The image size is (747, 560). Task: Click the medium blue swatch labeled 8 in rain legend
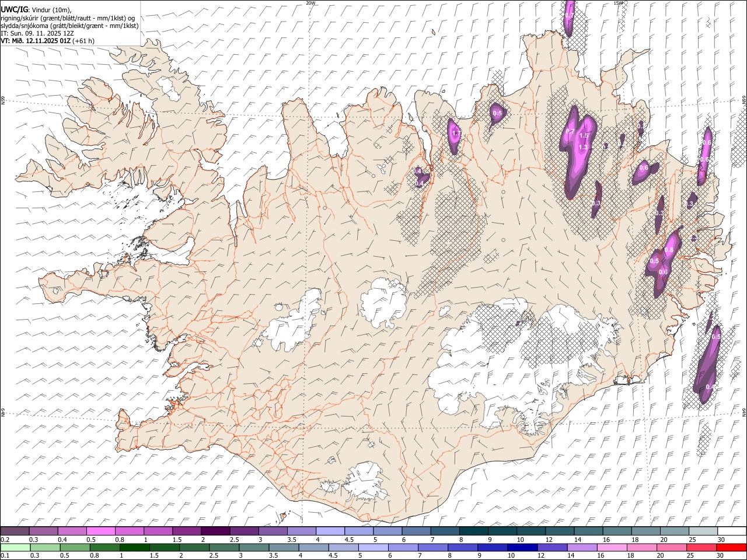462,548
